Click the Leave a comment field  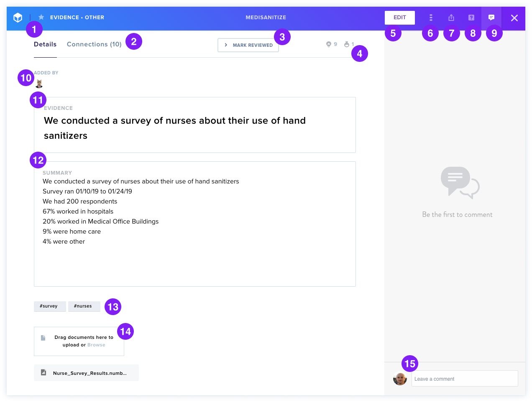coord(465,379)
